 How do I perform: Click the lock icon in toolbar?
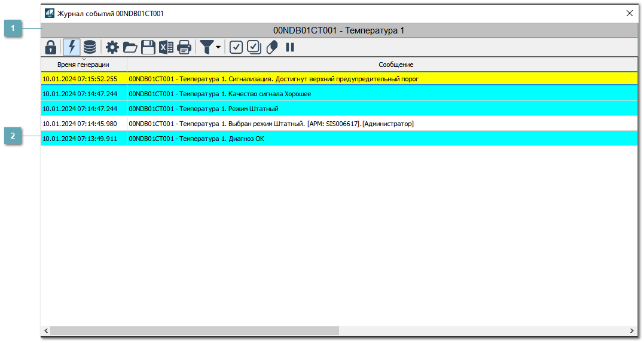click(x=51, y=47)
